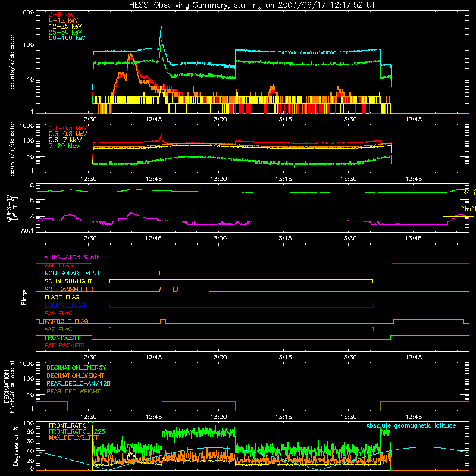Click the SC_TRANSMITTER flag label

[68, 289]
